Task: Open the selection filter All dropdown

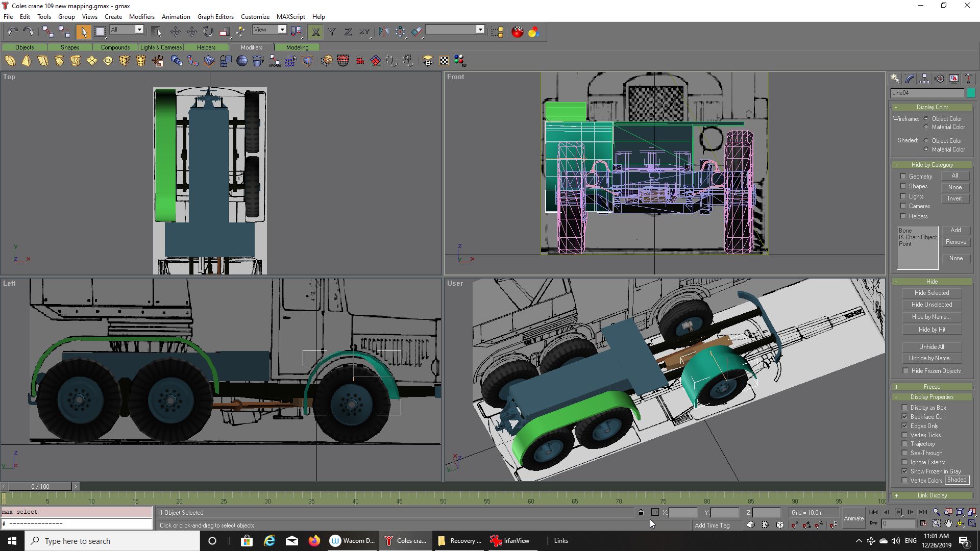Action: coord(139,30)
